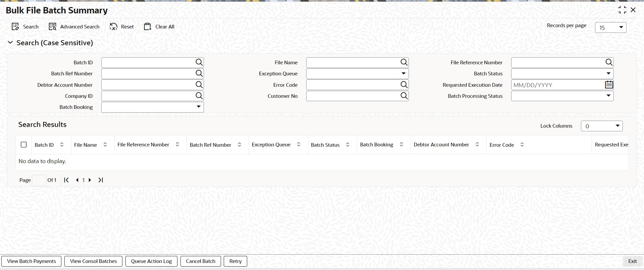Go to last page of results
This screenshot has height=270, width=644.
coord(101,180)
